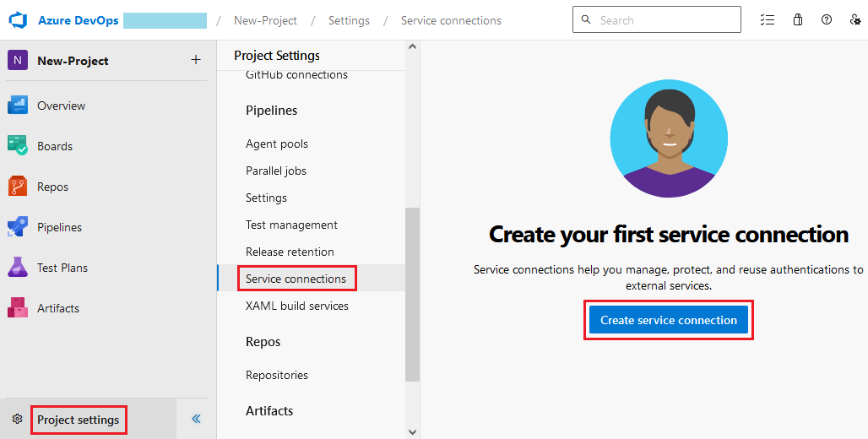
Task: Open the Boards section icon
Action: pos(18,146)
